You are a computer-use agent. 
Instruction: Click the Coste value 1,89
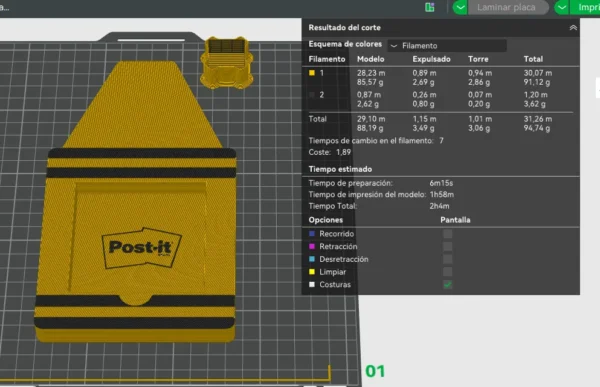point(343,152)
